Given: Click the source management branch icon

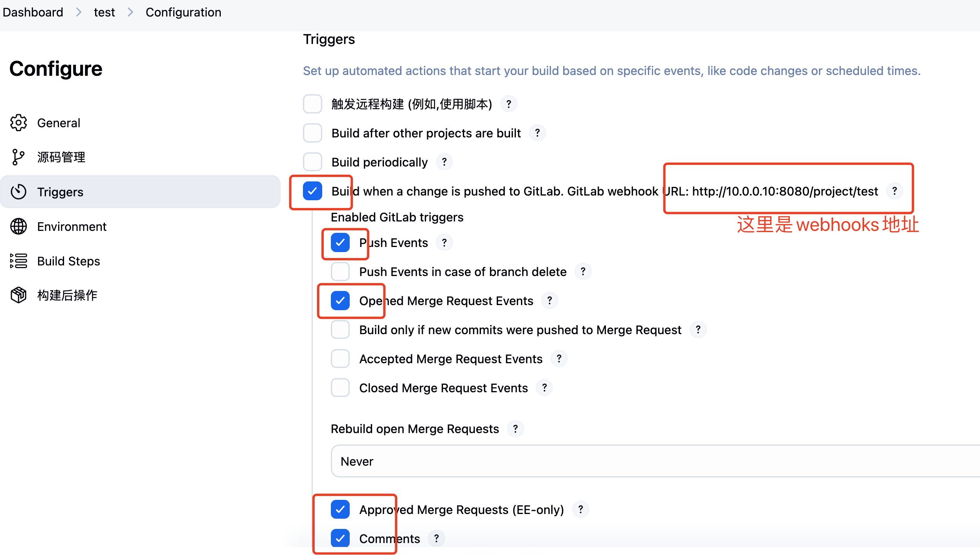Looking at the screenshot, I should coord(18,157).
